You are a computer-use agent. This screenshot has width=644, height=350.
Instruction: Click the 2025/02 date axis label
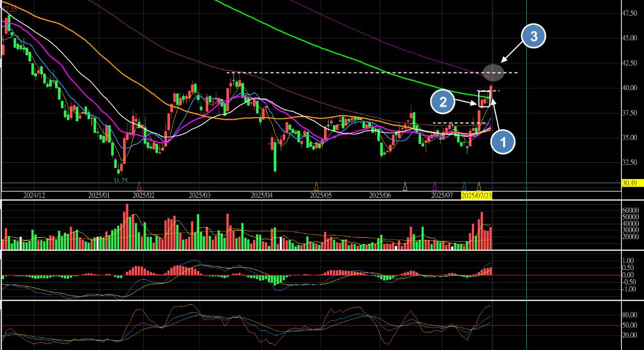(x=144, y=195)
